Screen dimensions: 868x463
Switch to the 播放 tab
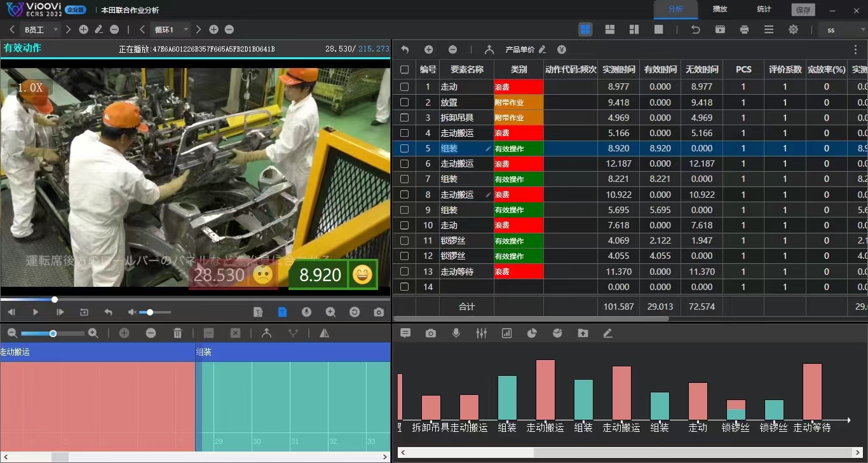coord(720,10)
